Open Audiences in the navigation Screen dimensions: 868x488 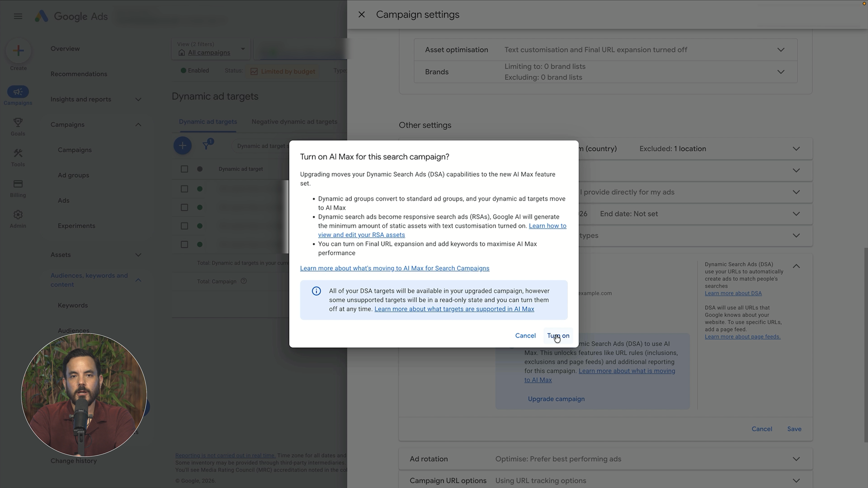coord(74,330)
